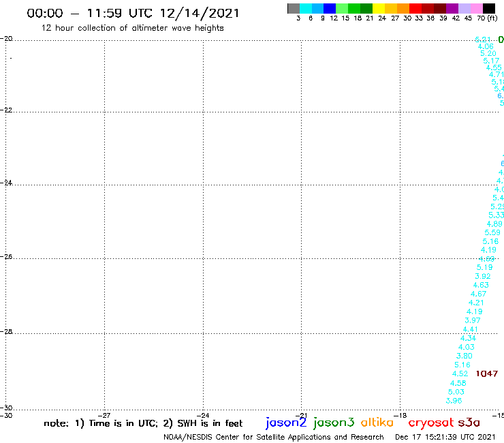Click the wave height value 3.97
The width and height of the screenshot is (504, 443).
[x=473, y=320]
